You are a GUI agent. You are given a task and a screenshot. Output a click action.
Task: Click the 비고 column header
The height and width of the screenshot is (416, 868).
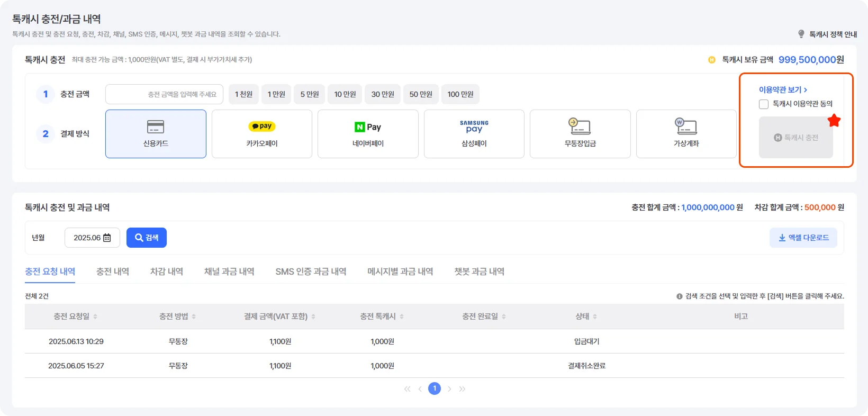point(741,316)
